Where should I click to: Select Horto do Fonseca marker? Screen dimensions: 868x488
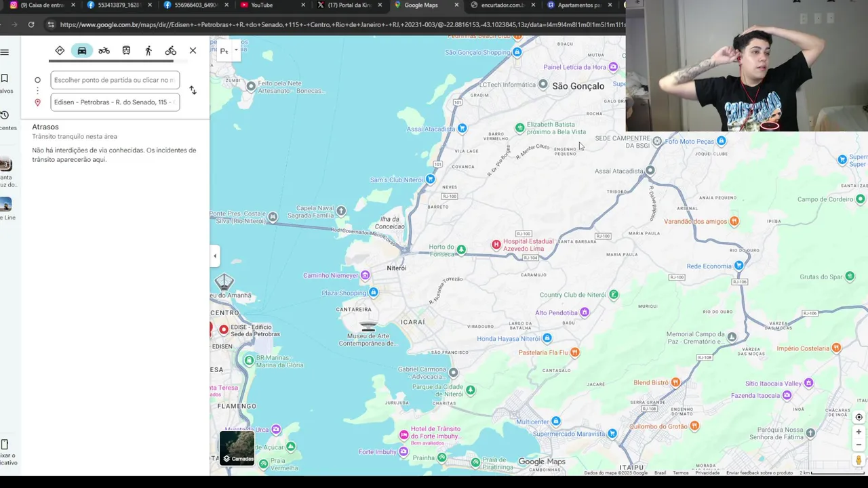[x=461, y=250]
